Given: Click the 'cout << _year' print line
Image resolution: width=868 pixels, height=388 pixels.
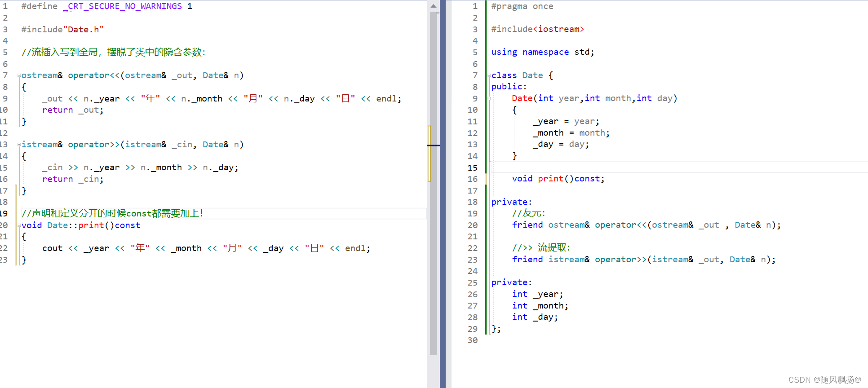Looking at the screenshot, I should pyautogui.click(x=206, y=248).
